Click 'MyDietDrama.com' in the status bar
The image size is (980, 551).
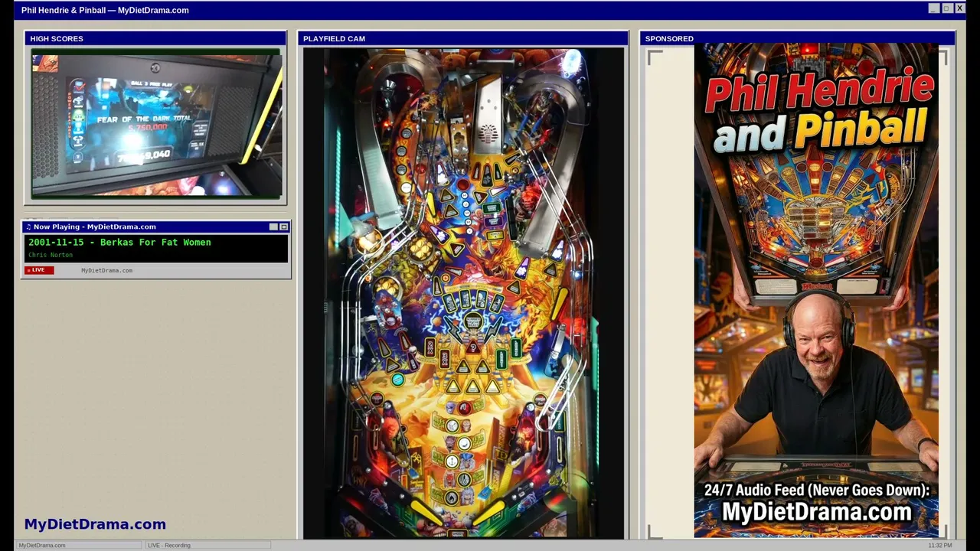point(42,545)
